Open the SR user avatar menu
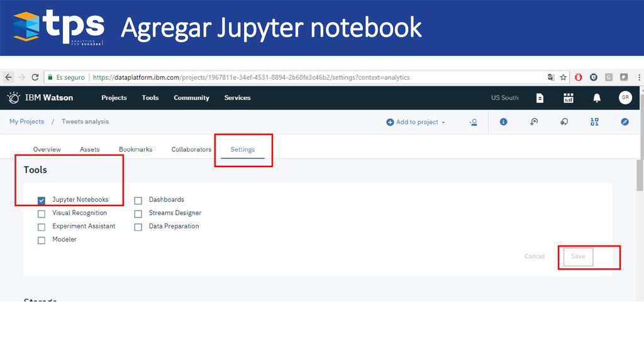This screenshot has height=362, width=644. (625, 97)
